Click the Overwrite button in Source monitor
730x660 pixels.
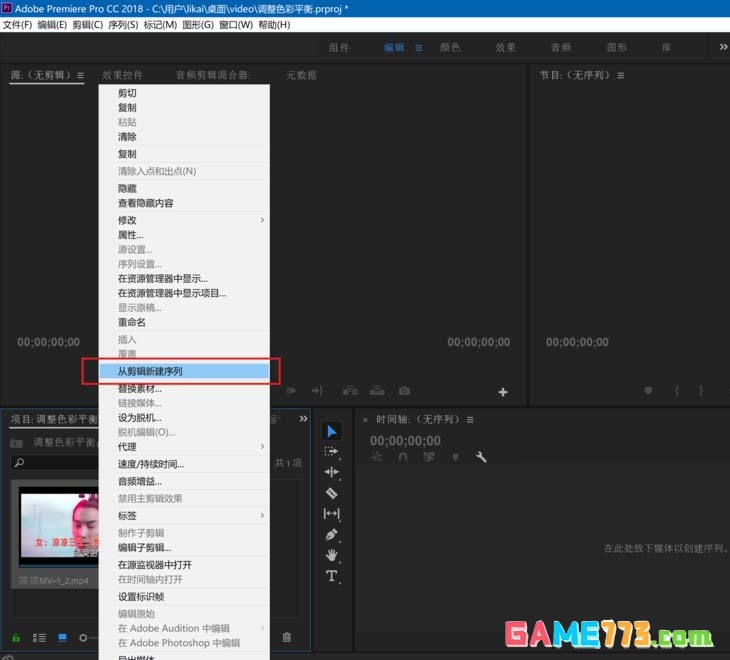click(377, 391)
